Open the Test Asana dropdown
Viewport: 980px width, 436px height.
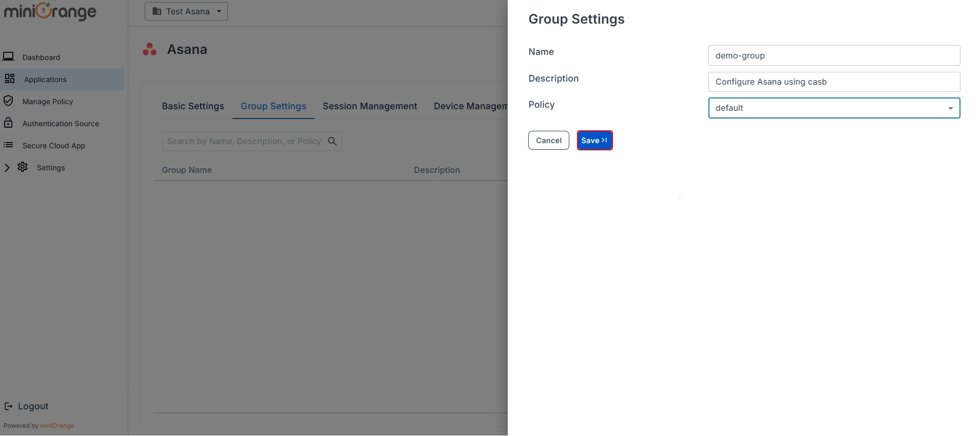[186, 11]
